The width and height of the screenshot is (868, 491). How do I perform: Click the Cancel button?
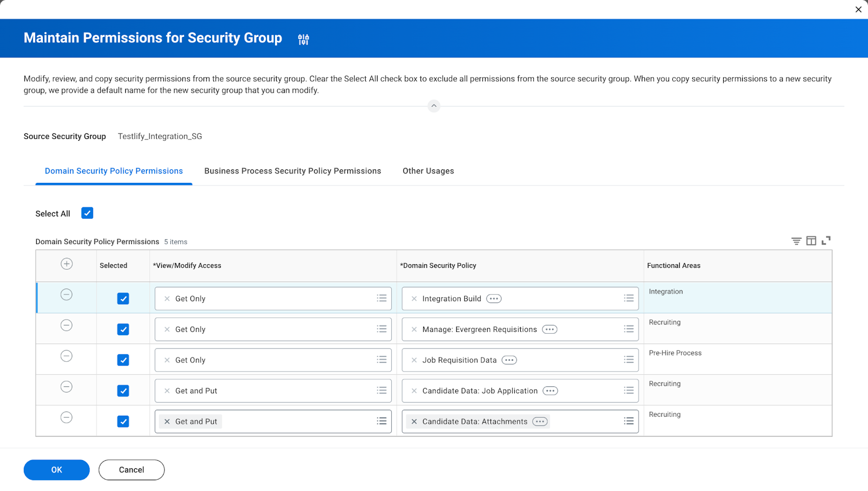[131, 470]
